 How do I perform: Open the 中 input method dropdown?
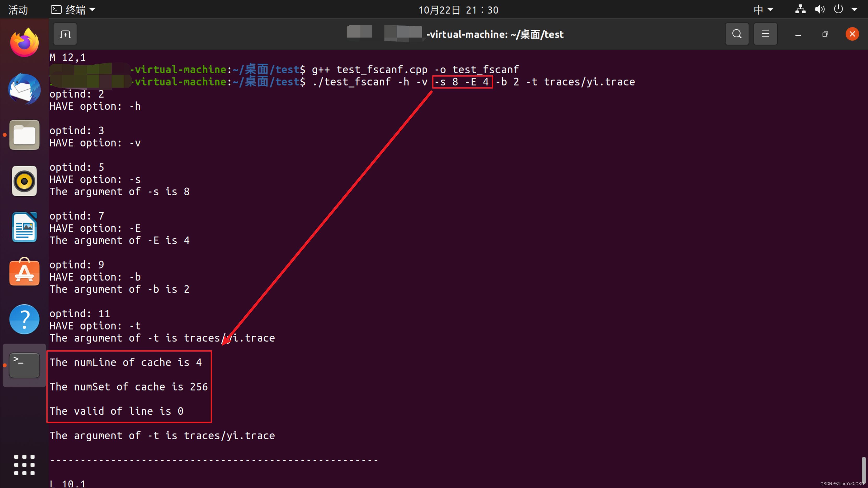tap(763, 10)
